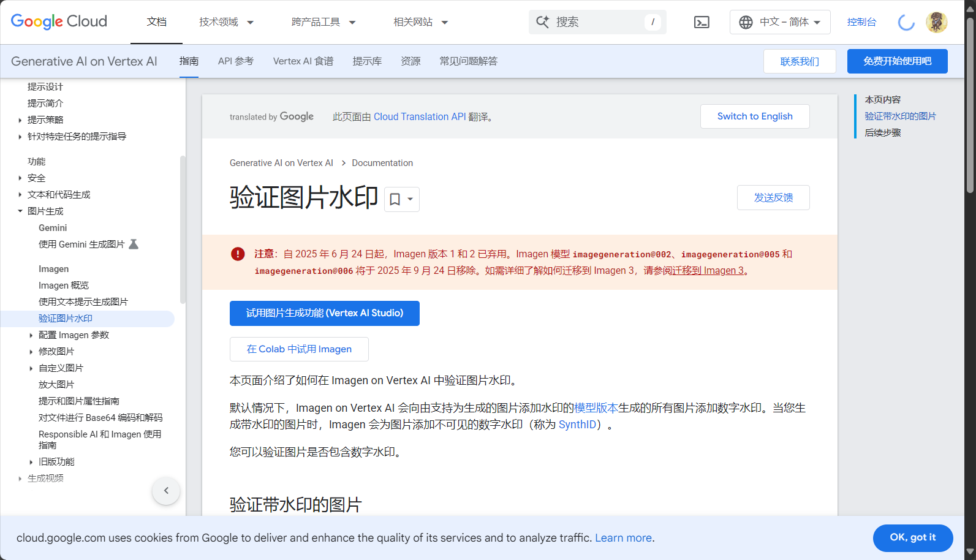
Task: Open 提示设计 in the sidebar
Action: pyautogui.click(x=45, y=87)
